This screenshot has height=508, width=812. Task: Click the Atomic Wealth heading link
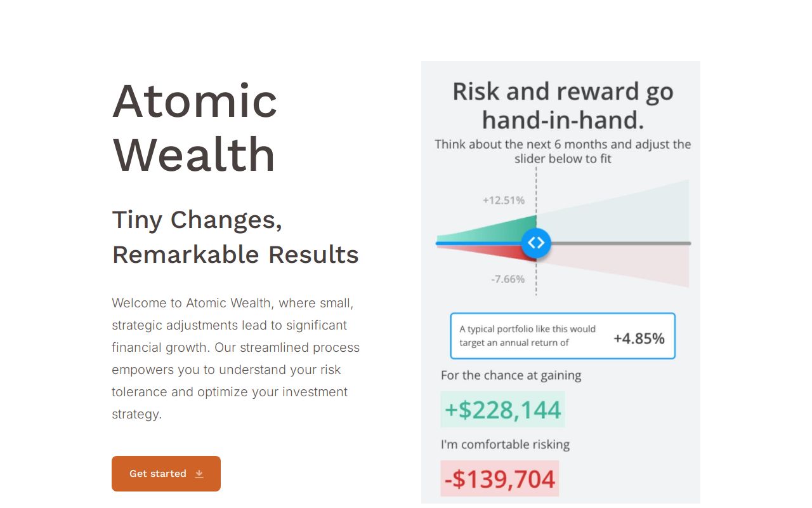pyautogui.click(x=195, y=127)
